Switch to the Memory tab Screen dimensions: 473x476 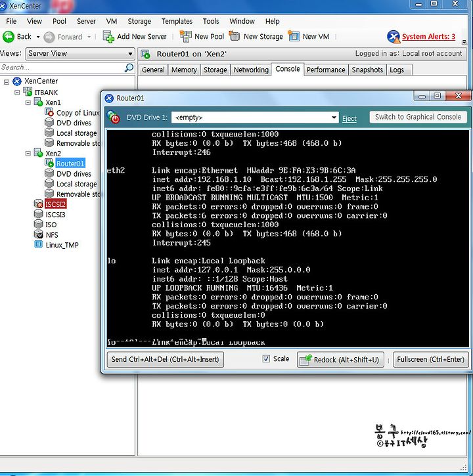coord(184,70)
